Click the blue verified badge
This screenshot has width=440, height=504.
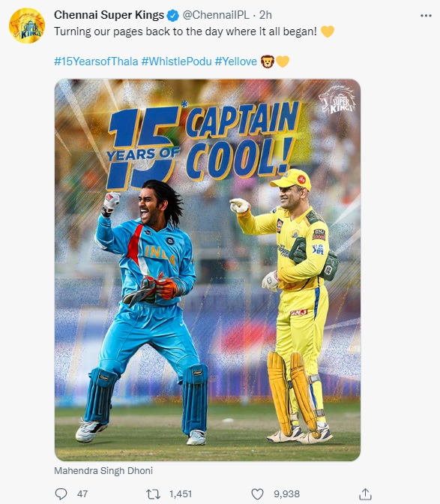click(x=173, y=15)
